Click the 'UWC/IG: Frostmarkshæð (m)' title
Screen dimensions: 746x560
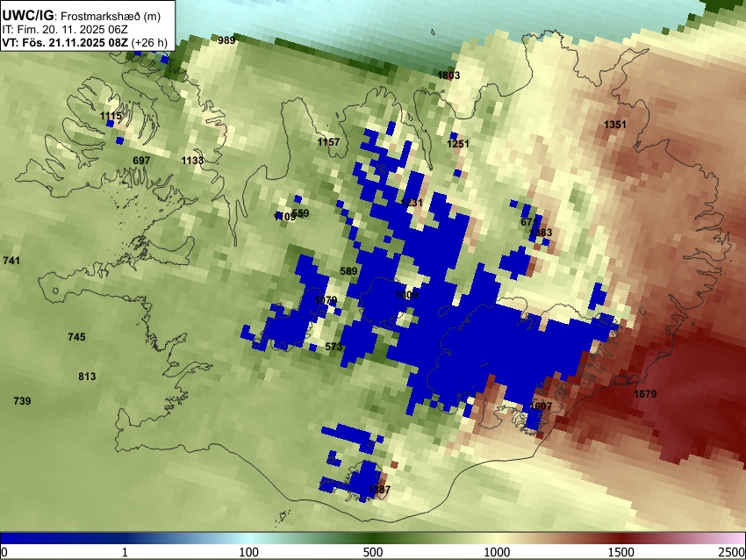tap(82, 16)
